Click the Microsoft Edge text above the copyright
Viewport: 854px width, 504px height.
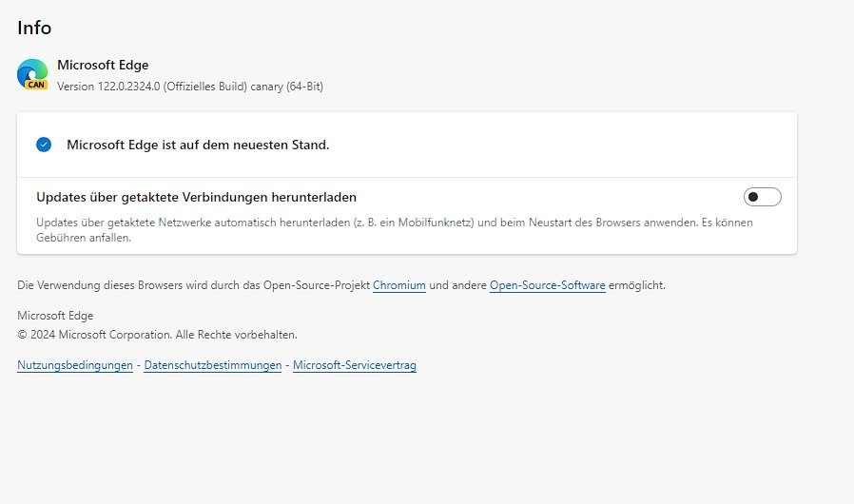pos(55,316)
